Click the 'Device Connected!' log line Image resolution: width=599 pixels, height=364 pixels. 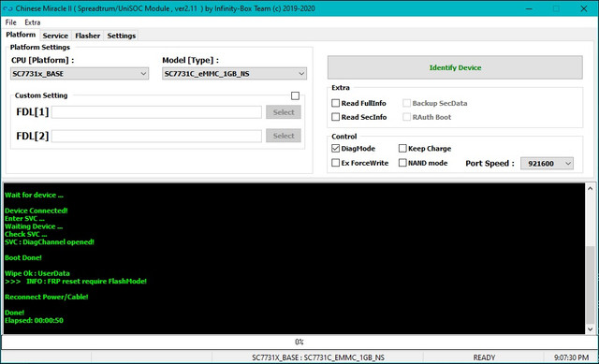pyautogui.click(x=37, y=211)
